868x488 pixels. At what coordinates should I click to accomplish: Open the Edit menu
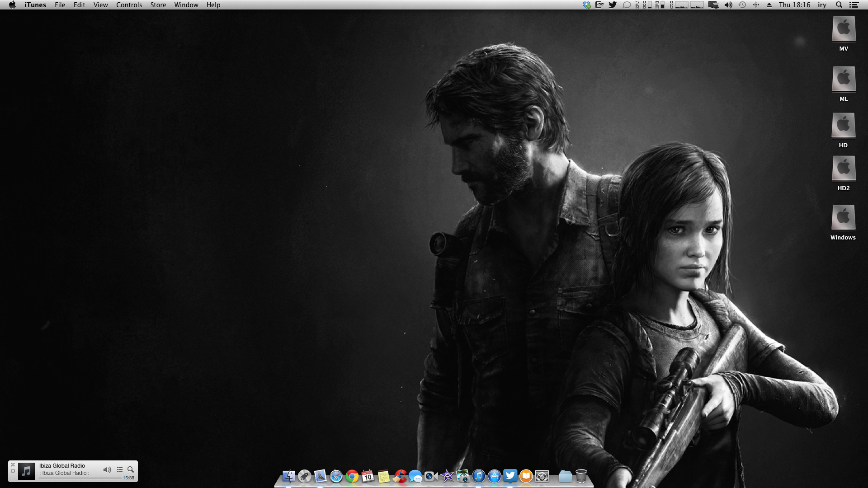click(x=79, y=5)
